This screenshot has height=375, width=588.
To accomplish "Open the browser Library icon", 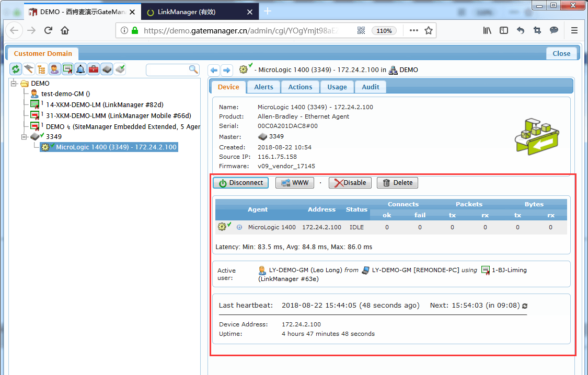I will (487, 30).
